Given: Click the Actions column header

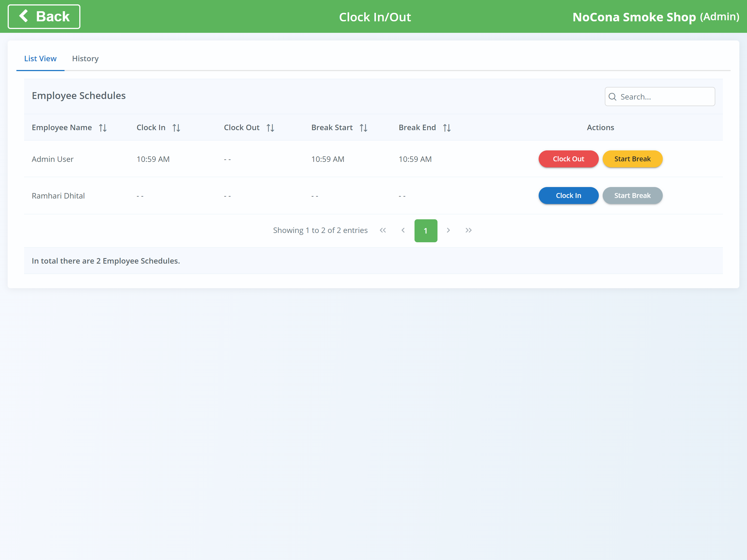Looking at the screenshot, I should click(600, 128).
